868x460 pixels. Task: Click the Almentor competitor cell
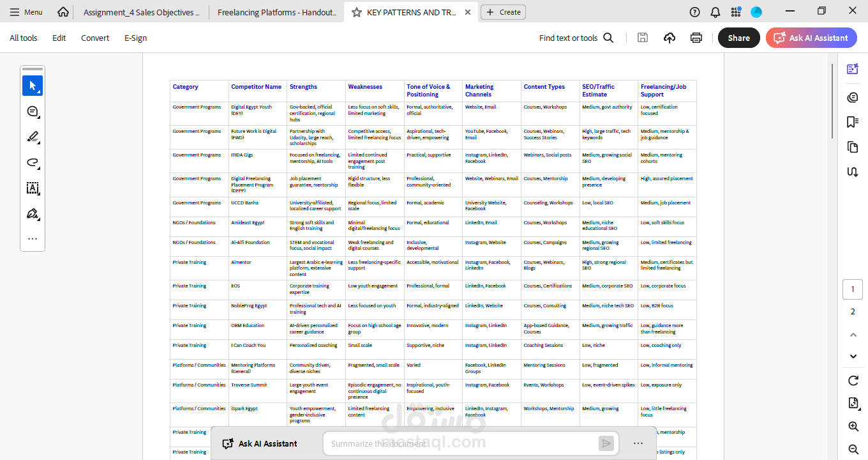coord(241,263)
